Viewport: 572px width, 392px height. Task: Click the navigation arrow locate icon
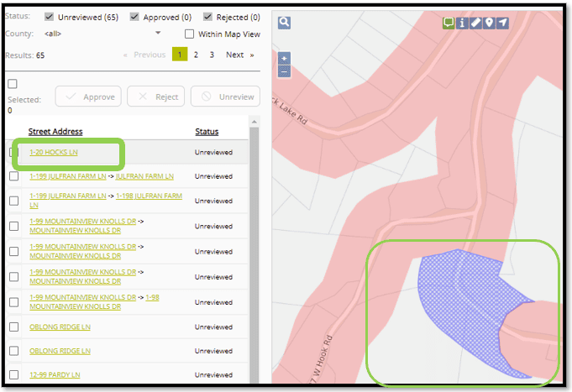(502, 23)
